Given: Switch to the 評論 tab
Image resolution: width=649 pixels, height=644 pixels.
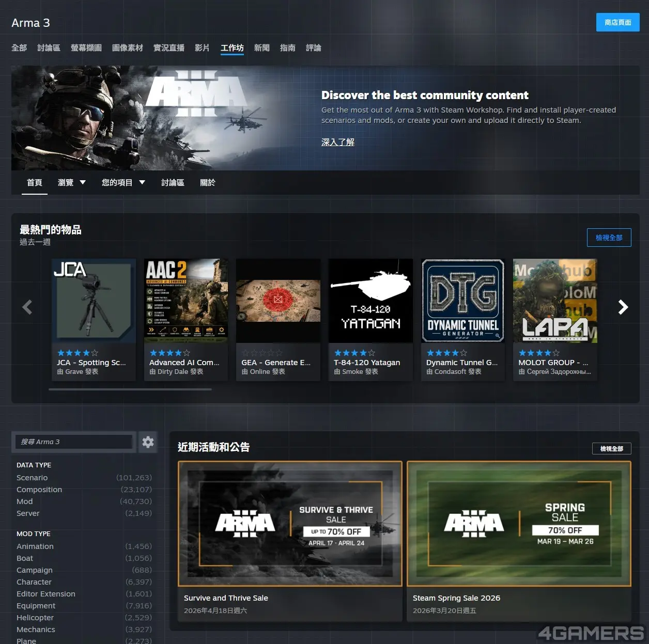Looking at the screenshot, I should click(x=314, y=48).
